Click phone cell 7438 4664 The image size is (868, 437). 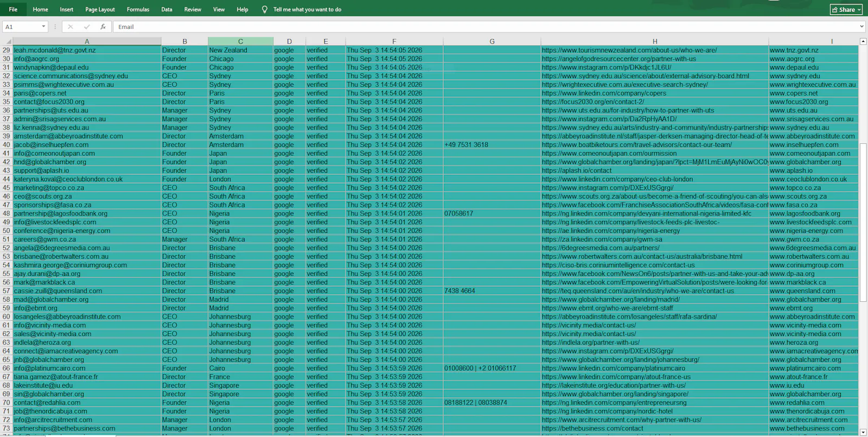[492, 290]
